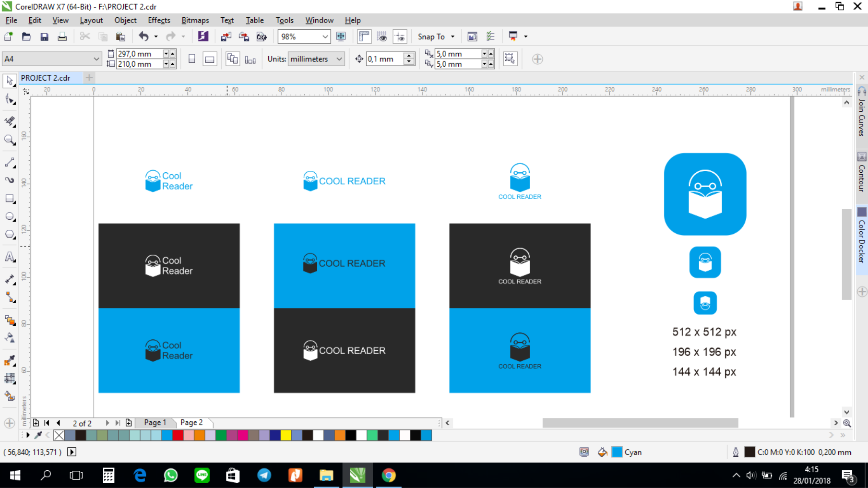Open the Bitmaps menu
868x488 pixels.
tap(195, 20)
